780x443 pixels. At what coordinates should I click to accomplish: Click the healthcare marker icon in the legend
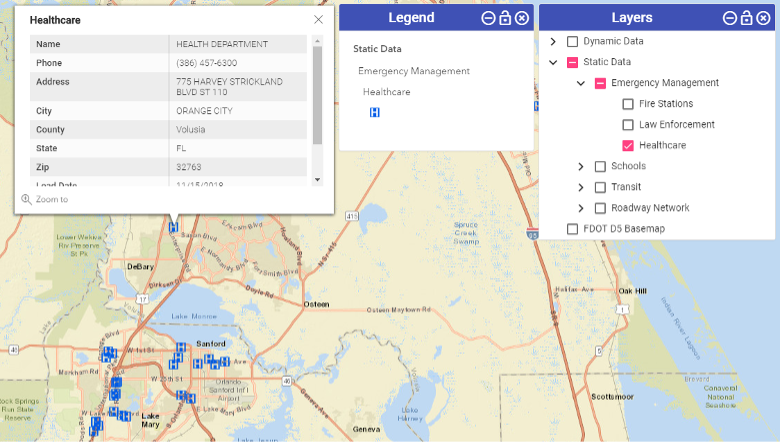(375, 113)
